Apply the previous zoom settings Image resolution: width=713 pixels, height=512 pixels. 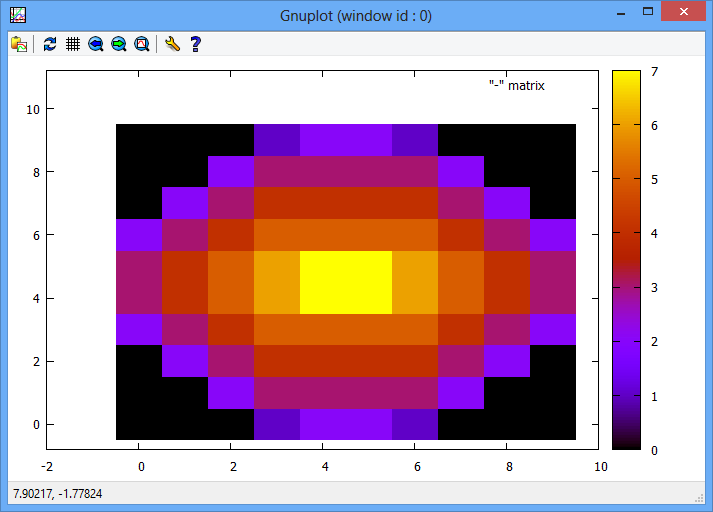tap(95, 44)
